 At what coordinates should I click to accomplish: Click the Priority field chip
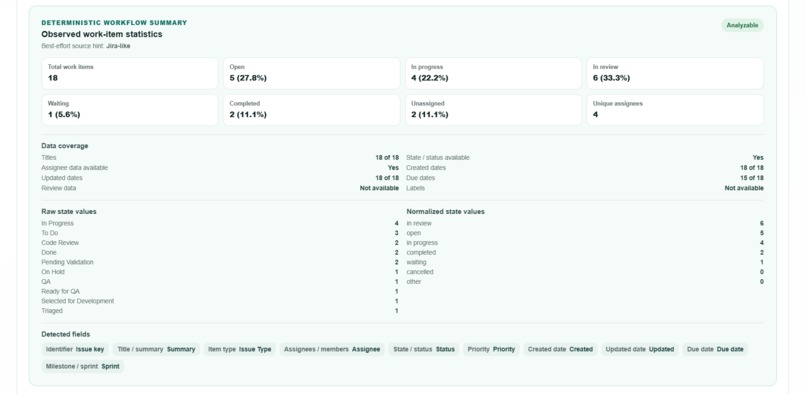click(491, 349)
